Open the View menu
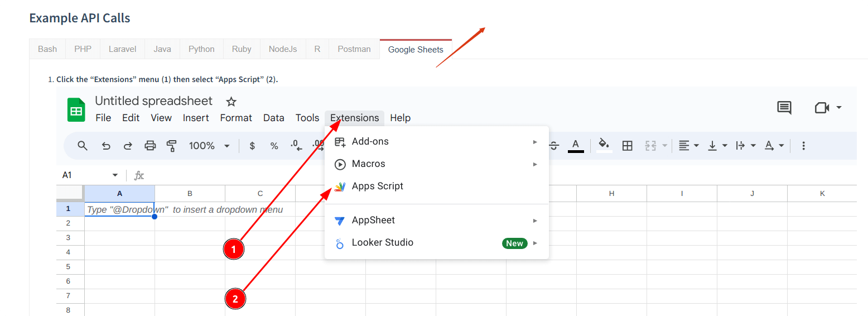Viewport: 868px width, 316px height. pyautogui.click(x=161, y=118)
